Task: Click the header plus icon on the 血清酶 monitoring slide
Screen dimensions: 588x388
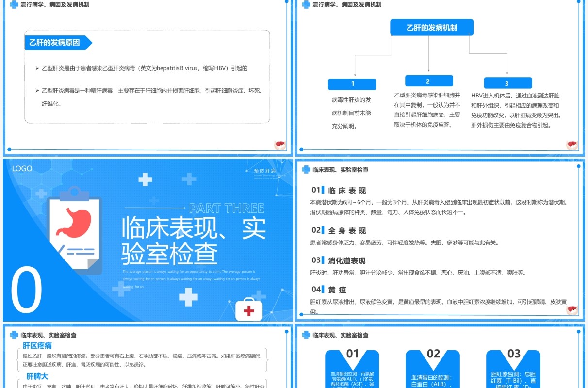Action: pyautogui.click(x=306, y=335)
